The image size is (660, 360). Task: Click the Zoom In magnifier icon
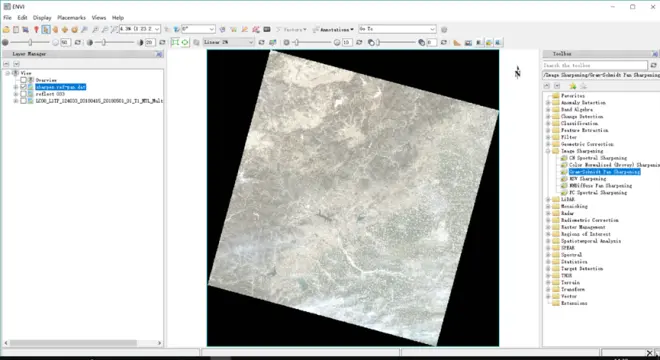pyautogui.click(x=96, y=29)
